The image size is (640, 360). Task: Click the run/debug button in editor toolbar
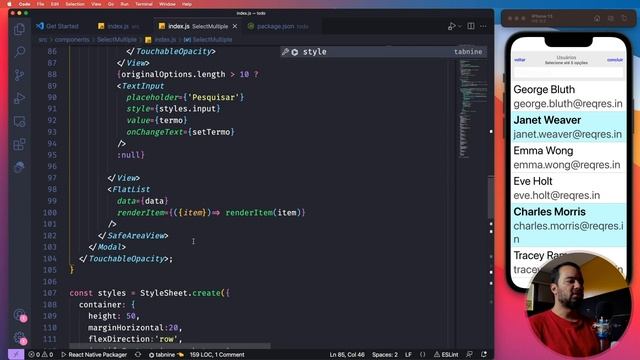[451, 26]
